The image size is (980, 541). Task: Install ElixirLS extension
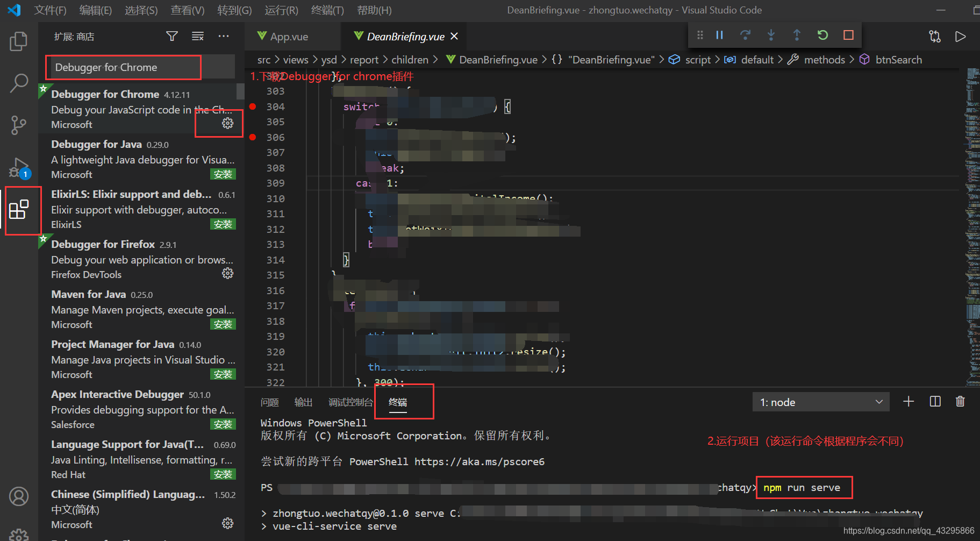(x=223, y=224)
